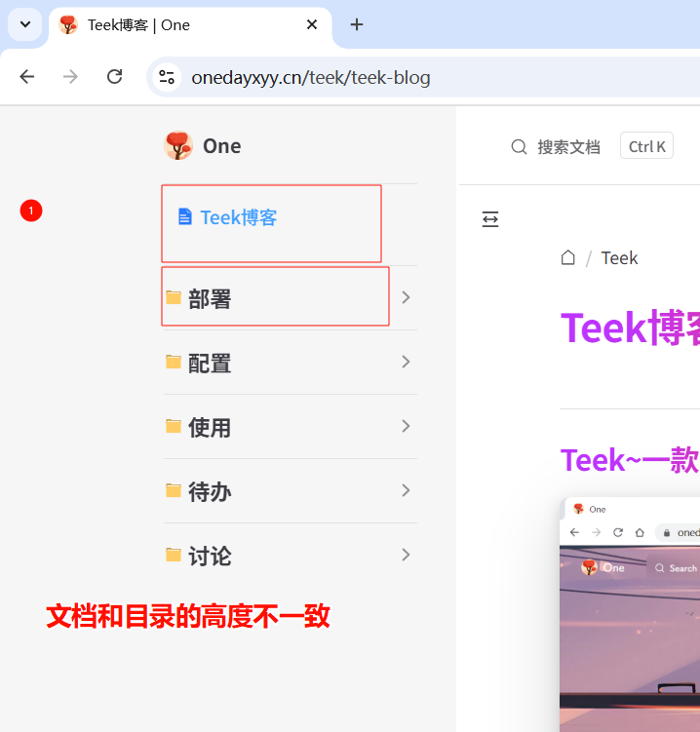The height and width of the screenshot is (732, 700).
Task: Expand the 使用 folder chevron
Action: pos(406,426)
